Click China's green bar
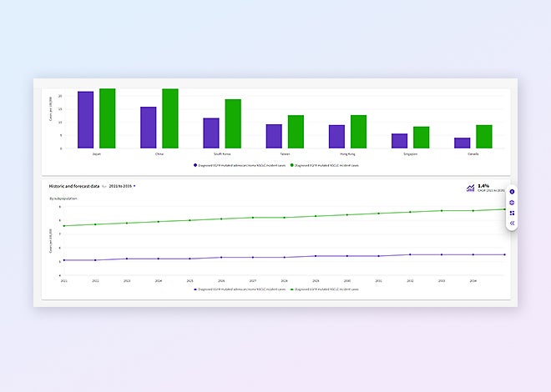This screenshot has width=551, height=392. click(x=170, y=118)
